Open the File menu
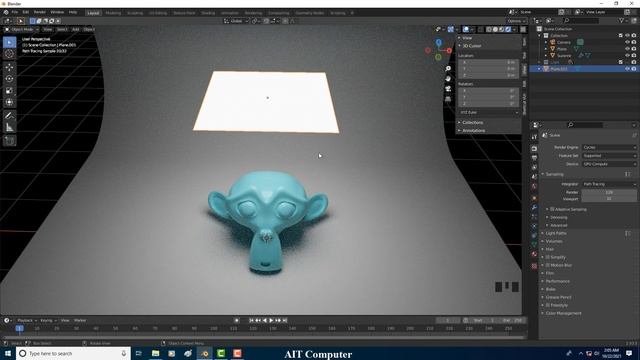The width and height of the screenshot is (640, 360). click(x=15, y=12)
